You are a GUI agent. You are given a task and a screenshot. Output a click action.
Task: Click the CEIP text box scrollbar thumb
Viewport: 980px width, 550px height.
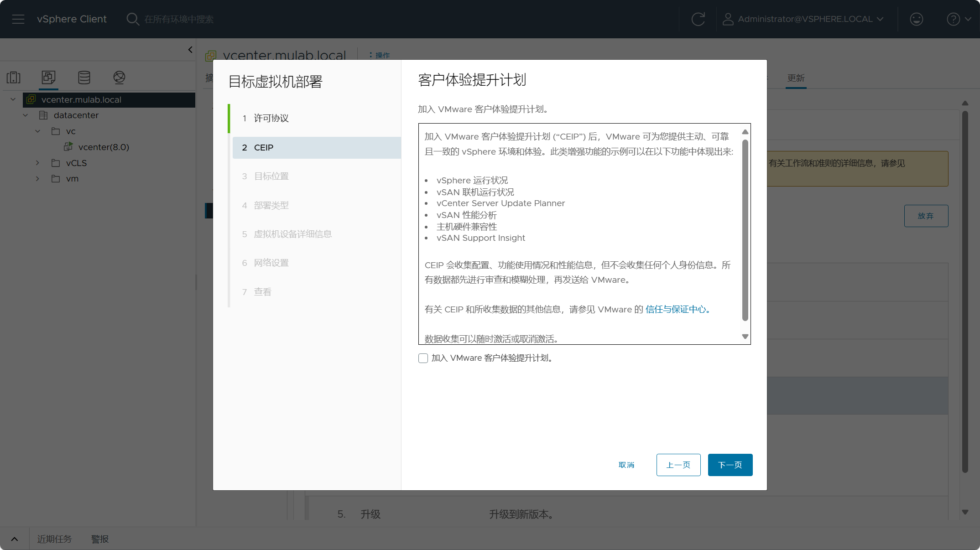pos(745,230)
